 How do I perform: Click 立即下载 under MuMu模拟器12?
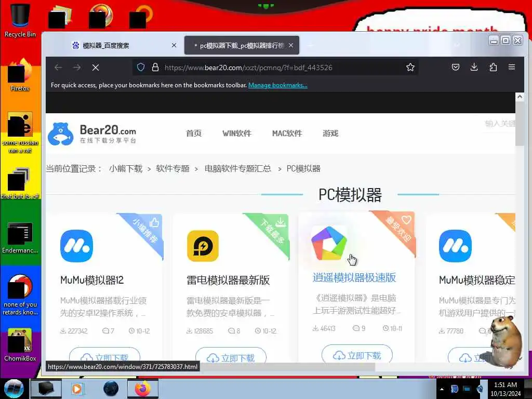coord(104,355)
